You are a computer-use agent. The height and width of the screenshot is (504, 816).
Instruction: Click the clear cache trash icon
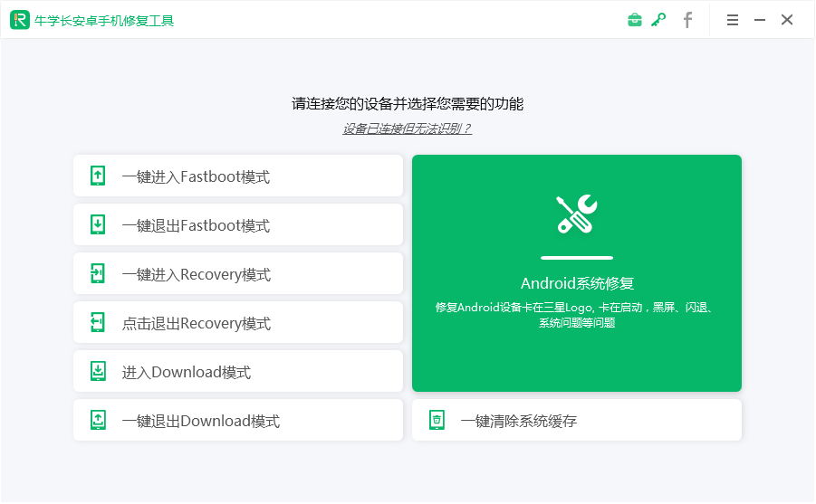point(437,420)
